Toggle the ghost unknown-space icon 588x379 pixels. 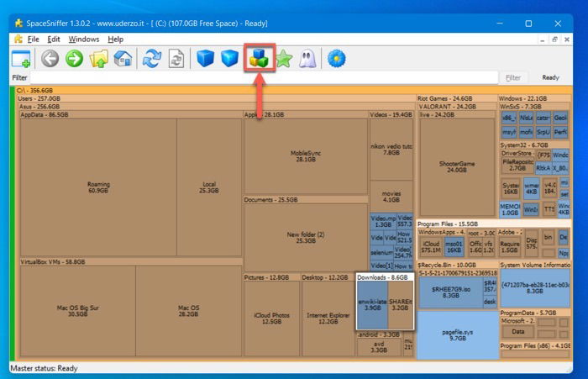click(308, 59)
